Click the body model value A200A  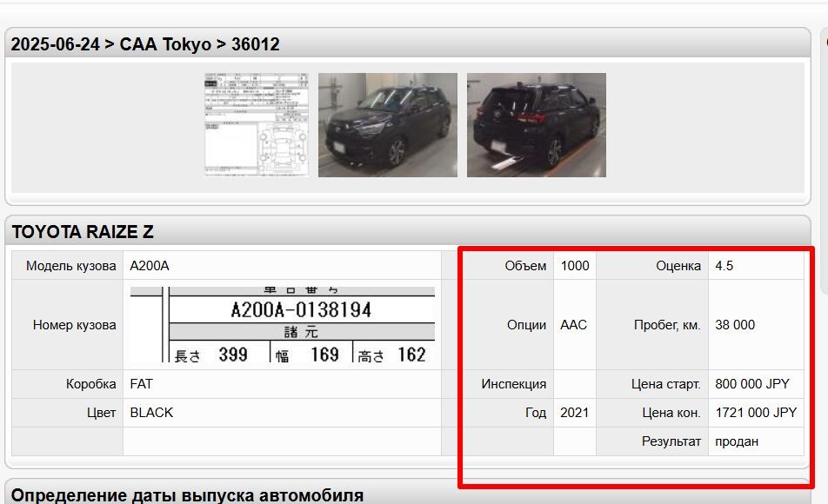point(150,266)
